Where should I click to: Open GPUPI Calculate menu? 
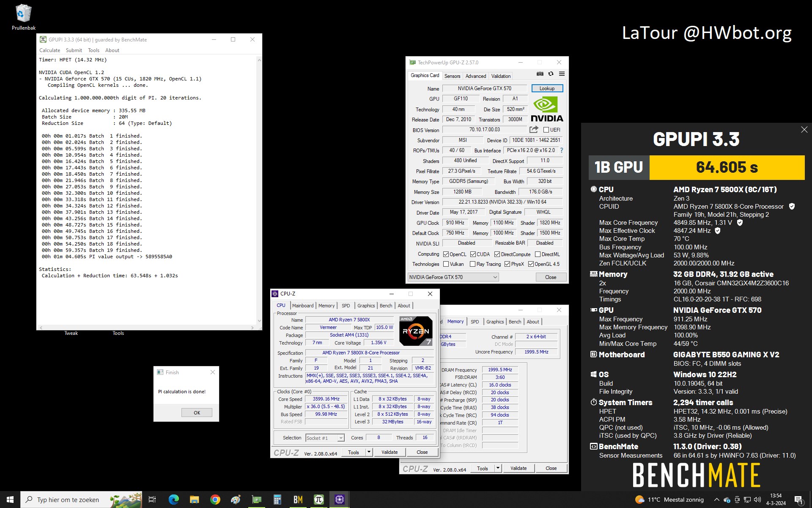(49, 50)
